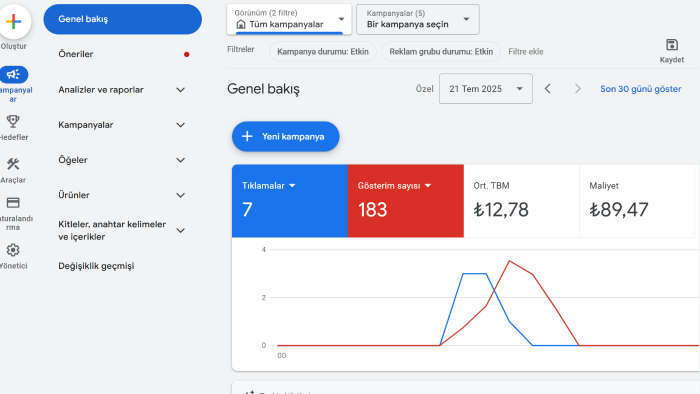
Task: Select the Maliyet metric card
Action: [637, 201]
